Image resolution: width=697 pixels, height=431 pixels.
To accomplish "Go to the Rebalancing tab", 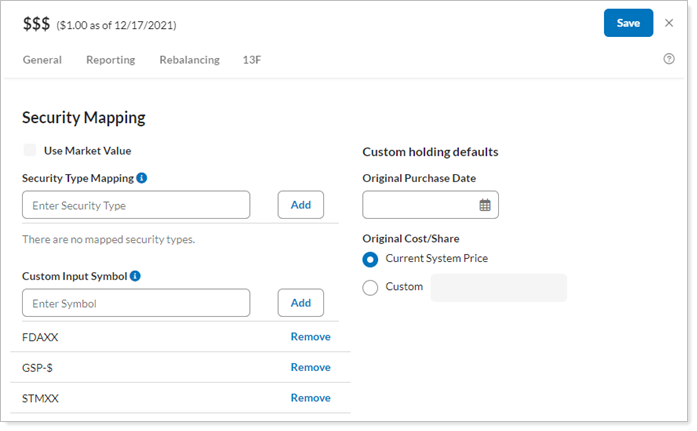I will (x=189, y=60).
